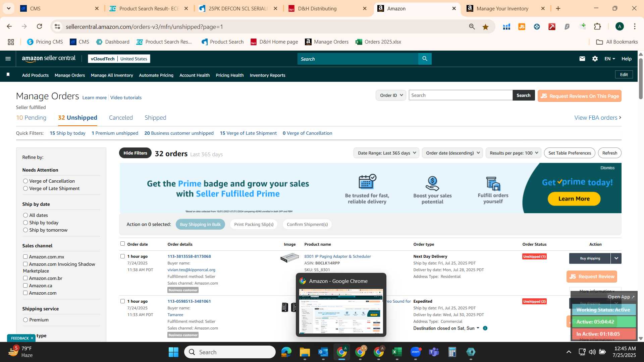Screen dimensions: 644x362
Task: Open Order date (descending) sort dropdown
Action: pos(452,153)
